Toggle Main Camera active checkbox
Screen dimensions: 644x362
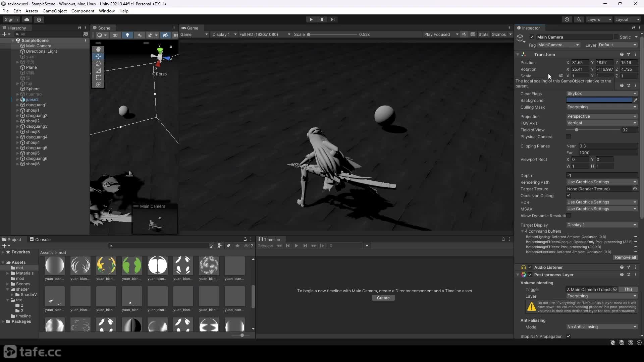pos(532,37)
